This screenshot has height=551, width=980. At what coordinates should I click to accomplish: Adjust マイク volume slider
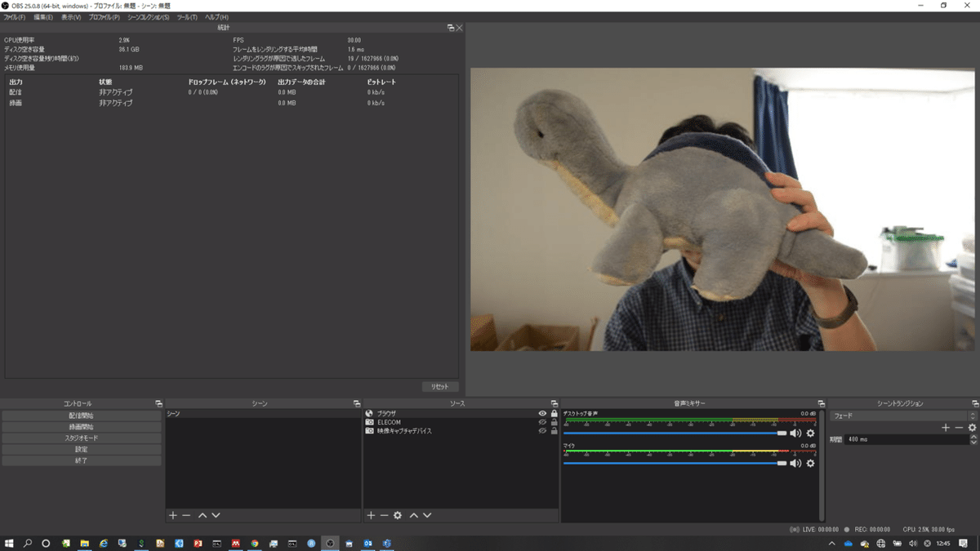(675, 464)
